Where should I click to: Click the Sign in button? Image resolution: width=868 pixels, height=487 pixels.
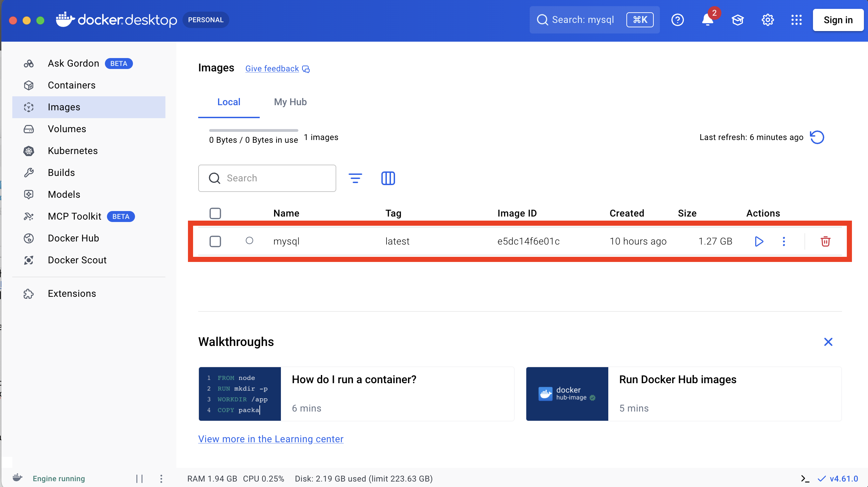pos(838,20)
